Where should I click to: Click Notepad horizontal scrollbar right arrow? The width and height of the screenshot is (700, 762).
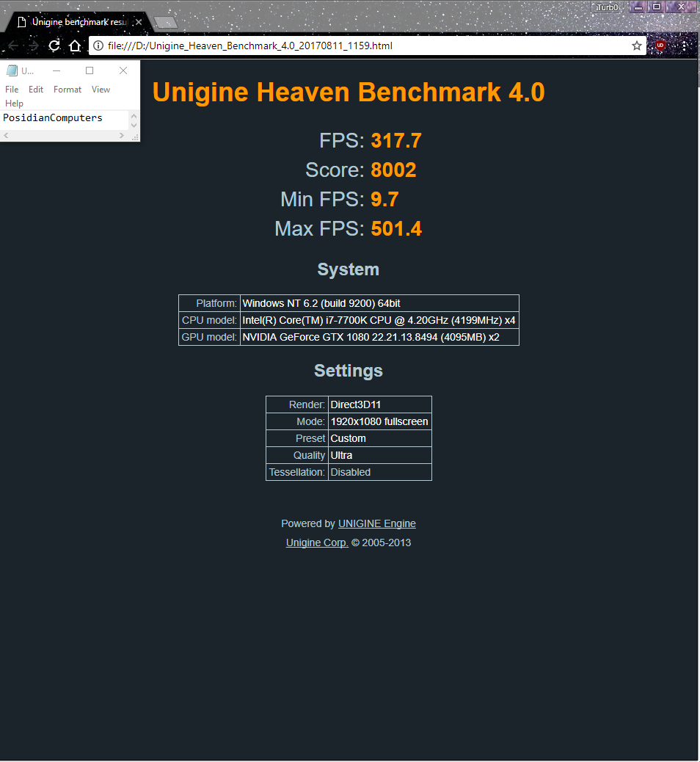tap(122, 136)
